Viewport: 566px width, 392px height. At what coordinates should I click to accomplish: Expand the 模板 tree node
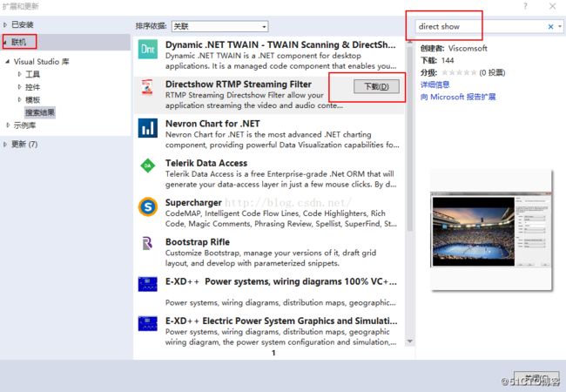(x=19, y=99)
